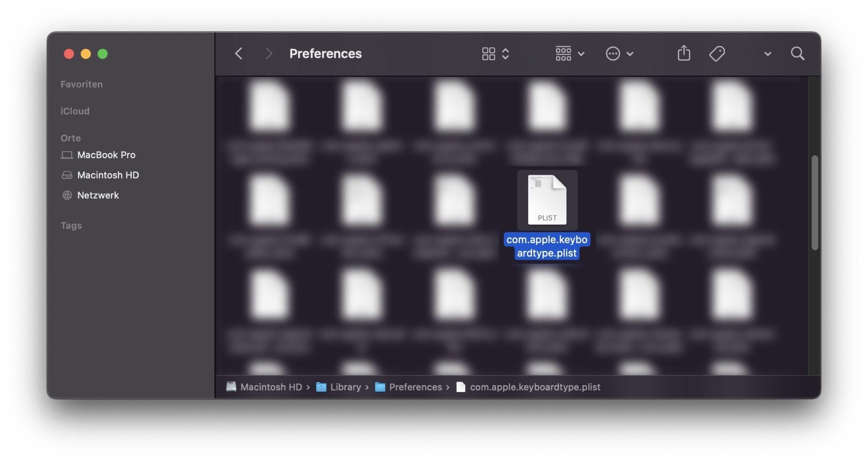The width and height of the screenshot is (868, 461).
Task: Expand the grouping dropdown chevron
Action: (x=581, y=54)
